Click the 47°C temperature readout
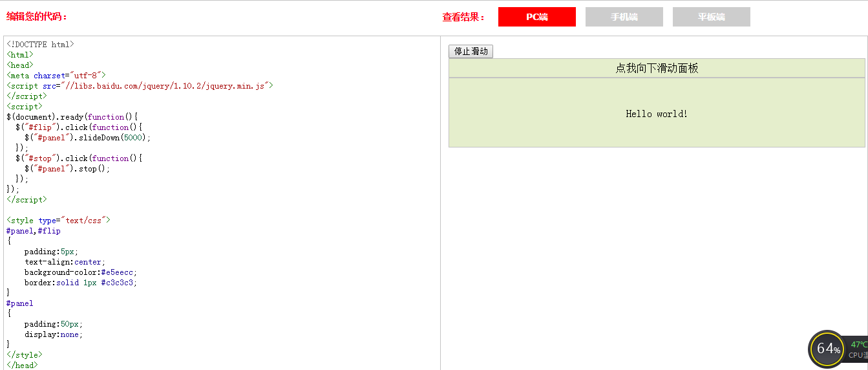This screenshot has width=868, height=370. pos(859,345)
